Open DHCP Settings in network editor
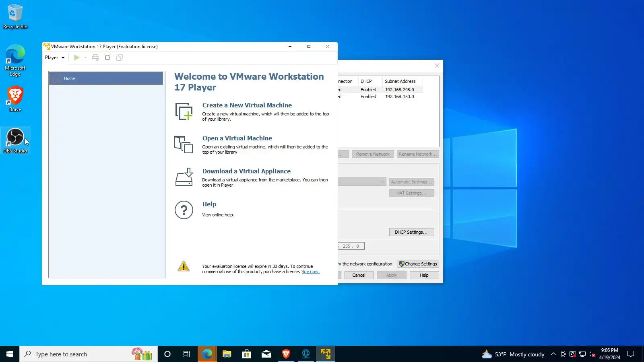Image resolution: width=644 pixels, height=362 pixels. coord(411,232)
